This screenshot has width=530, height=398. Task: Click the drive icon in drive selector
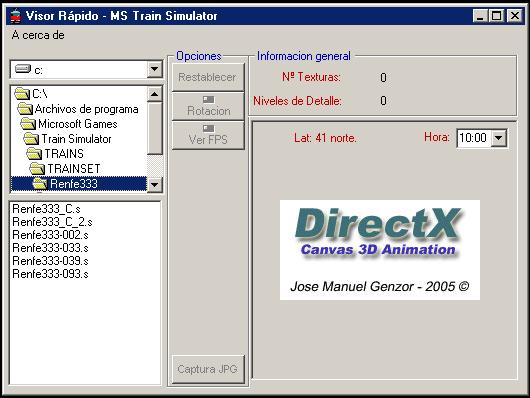coord(23,69)
